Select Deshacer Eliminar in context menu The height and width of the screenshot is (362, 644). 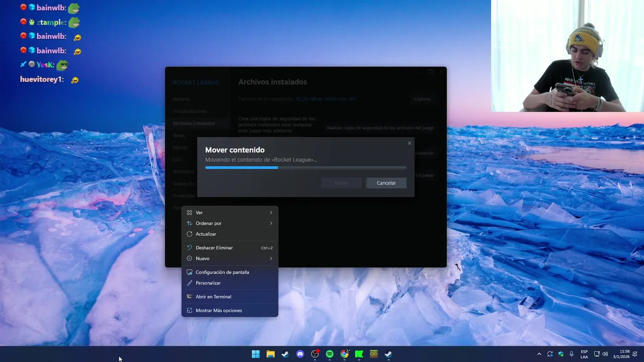click(x=229, y=248)
